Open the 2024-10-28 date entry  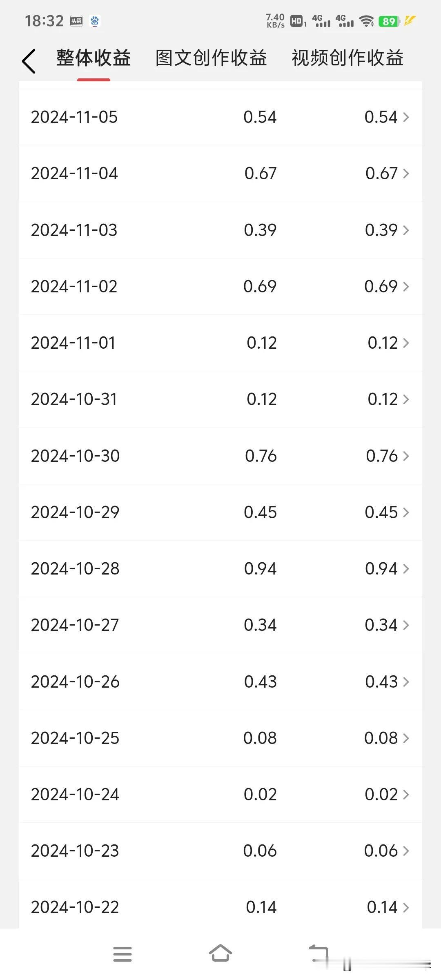(75, 568)
